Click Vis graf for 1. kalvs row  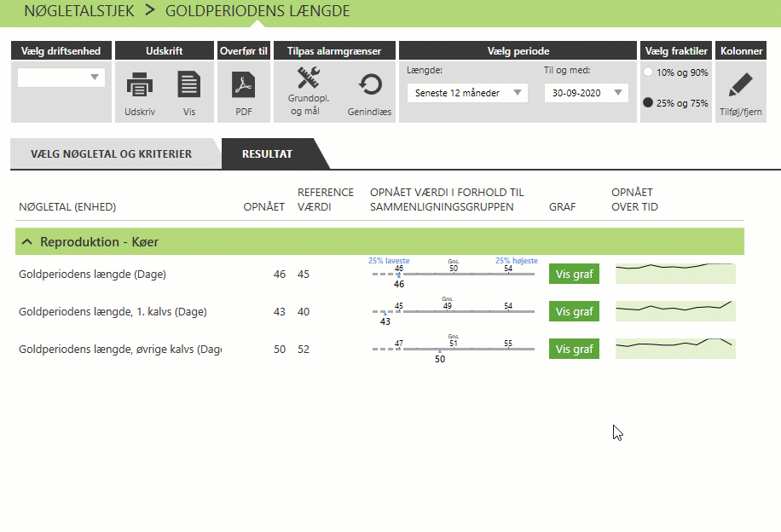pyautogui.click(x=574, y=312)
